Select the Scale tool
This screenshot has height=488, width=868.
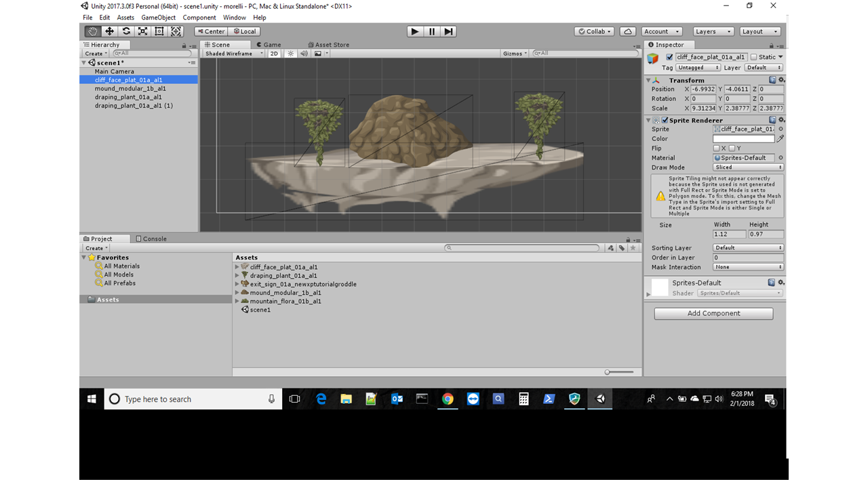click(x=142, y=31)
